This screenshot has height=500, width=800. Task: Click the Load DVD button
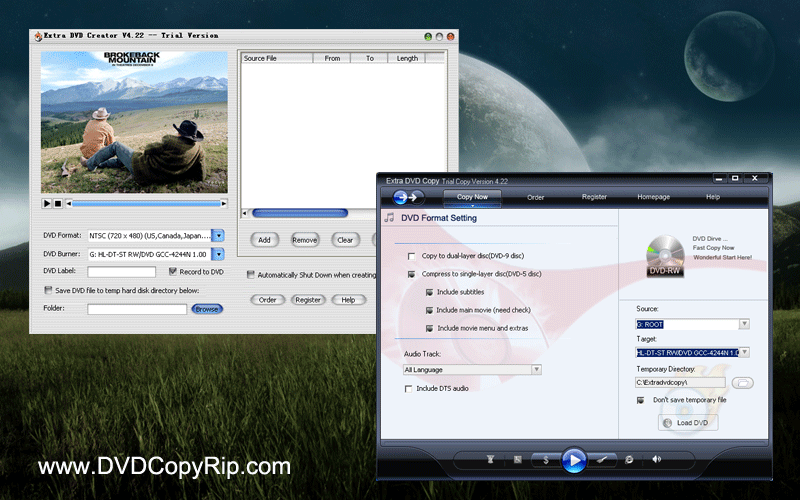[x=688, y=422]
